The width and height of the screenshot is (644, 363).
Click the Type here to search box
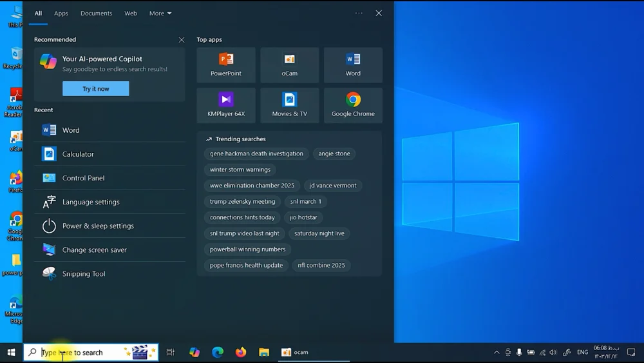pos(91,352)
